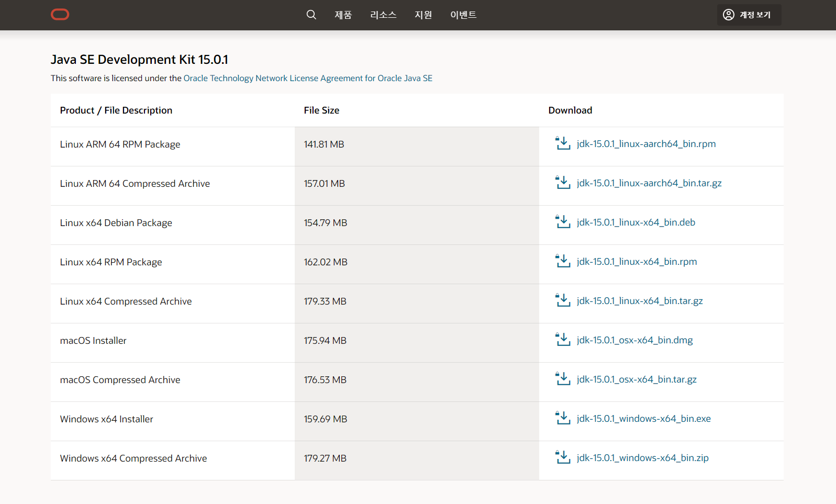Download jdk-15.0.1_windows-x64_bin.zip link
This screenshot has height=504, width=836.
(x=643, y=458)
